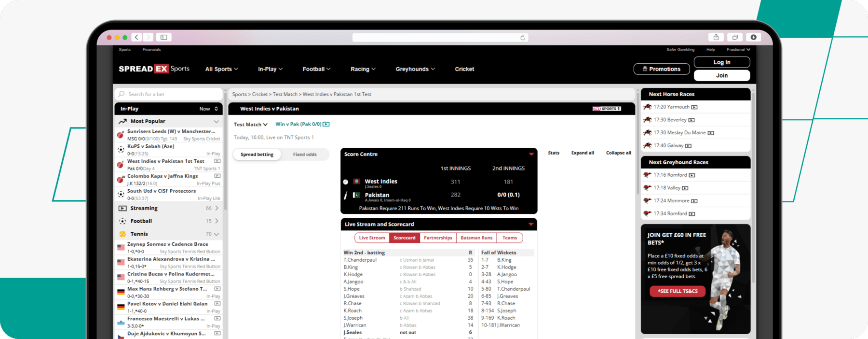Collapse the Tennis category
Viewport: 868px width, 339px height.
tap(216, 234)
